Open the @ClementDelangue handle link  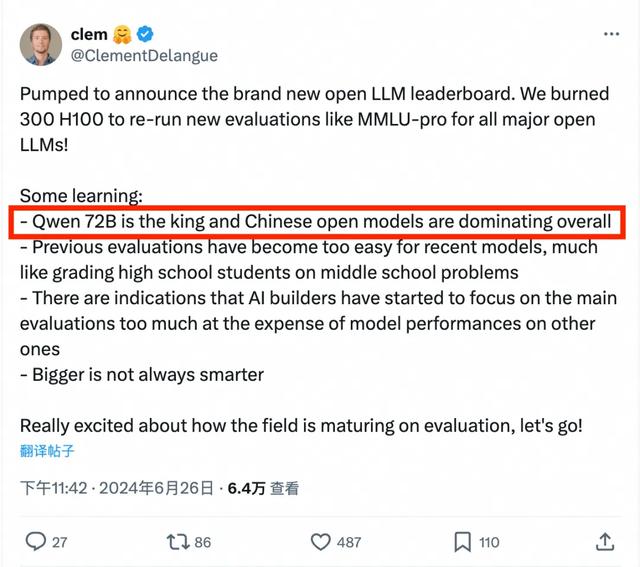click(x=144, y=56)
